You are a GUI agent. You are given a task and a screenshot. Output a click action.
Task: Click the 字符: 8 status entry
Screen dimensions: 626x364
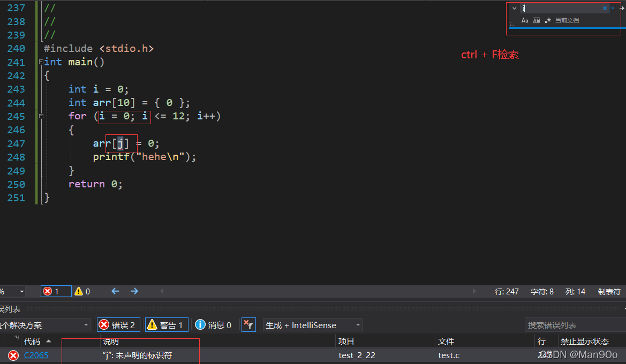coord(542,292)
